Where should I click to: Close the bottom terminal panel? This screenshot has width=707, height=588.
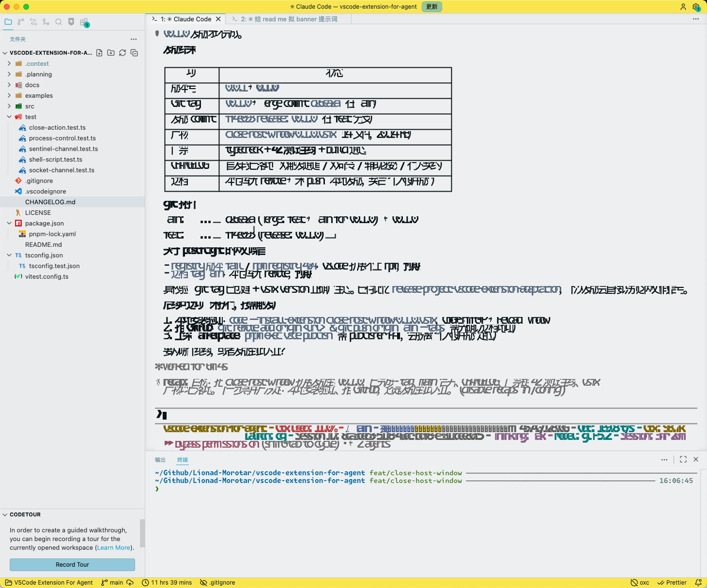[x=696, y=459]
